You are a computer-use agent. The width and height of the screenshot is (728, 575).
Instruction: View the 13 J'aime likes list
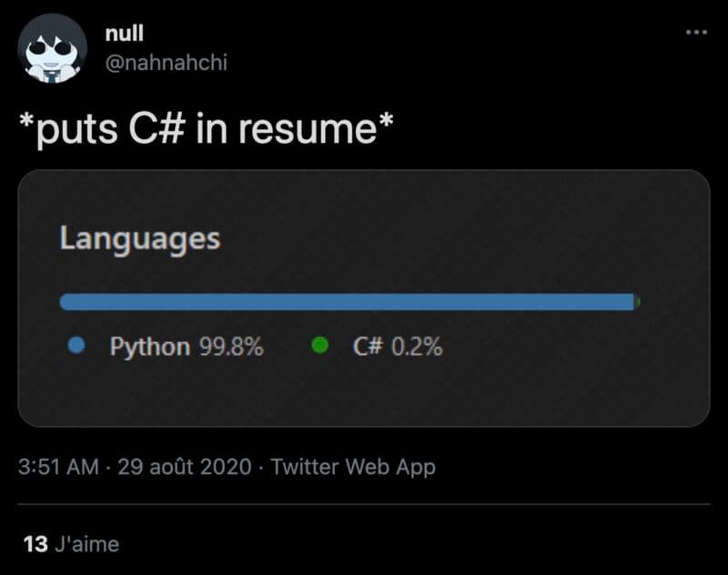[71, 544]
